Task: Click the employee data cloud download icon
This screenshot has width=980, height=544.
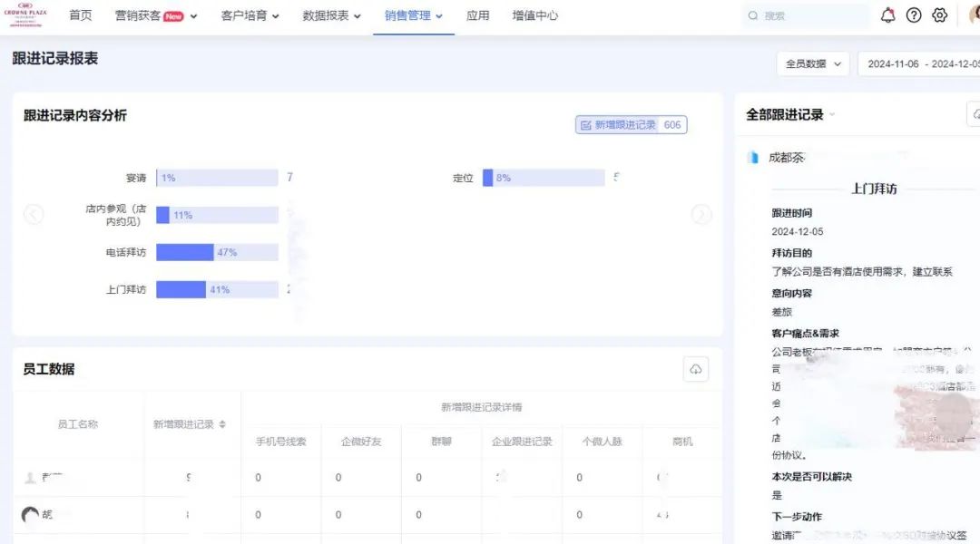Action: 695,369
